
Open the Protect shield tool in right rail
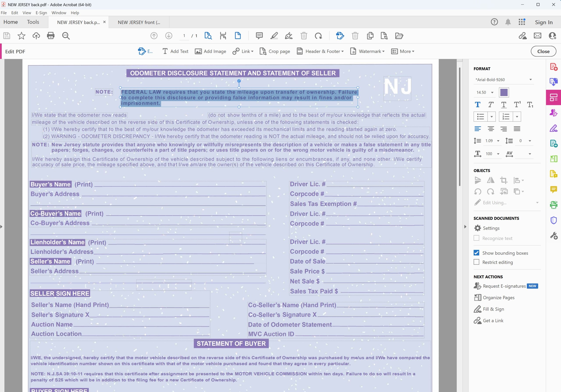(x=554, y=220)
